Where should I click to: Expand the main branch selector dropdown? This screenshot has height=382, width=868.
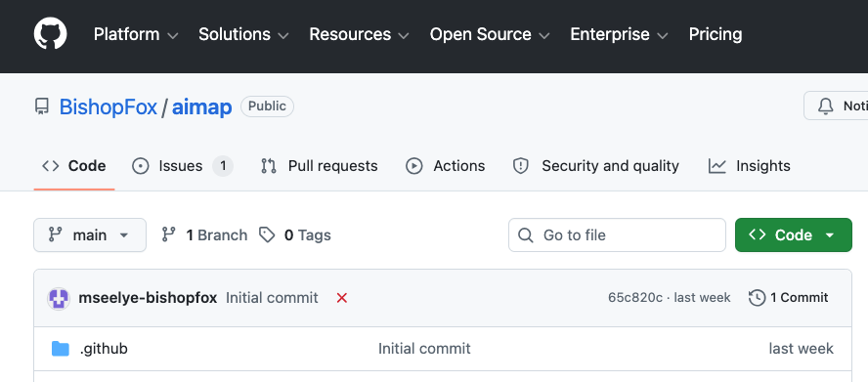click(90, 234)
